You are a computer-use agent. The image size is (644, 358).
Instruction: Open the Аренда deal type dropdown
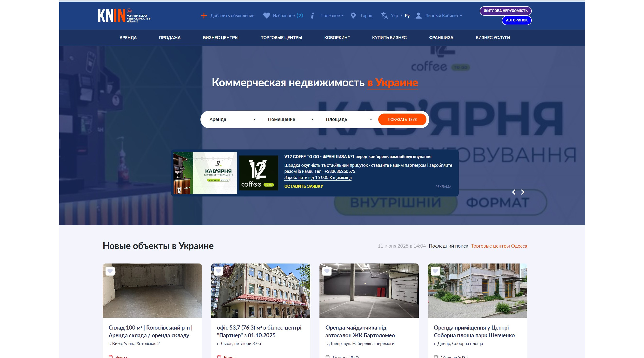[232, 119]
